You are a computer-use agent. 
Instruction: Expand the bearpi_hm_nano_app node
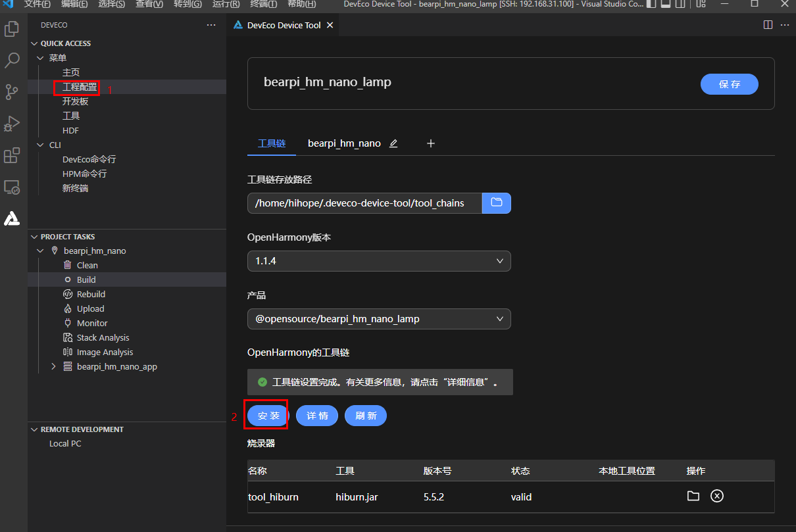click(x=53, y=366)
